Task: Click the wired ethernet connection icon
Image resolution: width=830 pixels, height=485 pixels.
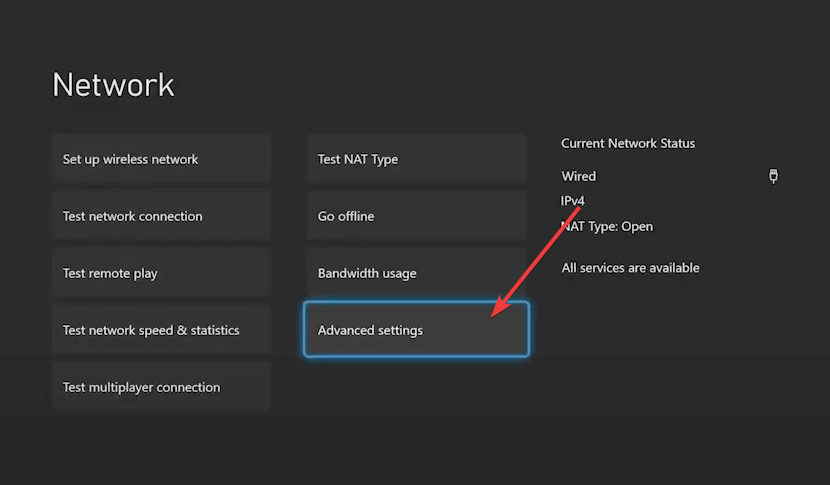Action: click(773, 176)
